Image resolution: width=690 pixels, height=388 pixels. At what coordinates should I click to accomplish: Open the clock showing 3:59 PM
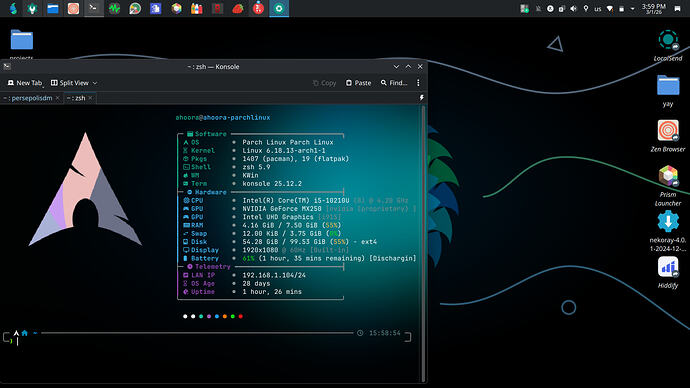point(653,8)
